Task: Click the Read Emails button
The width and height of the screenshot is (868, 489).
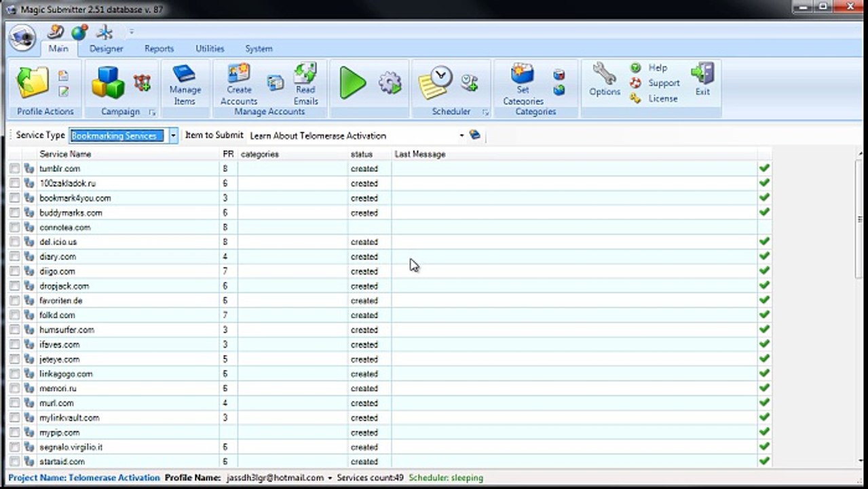Action: (x=305, y=84)
